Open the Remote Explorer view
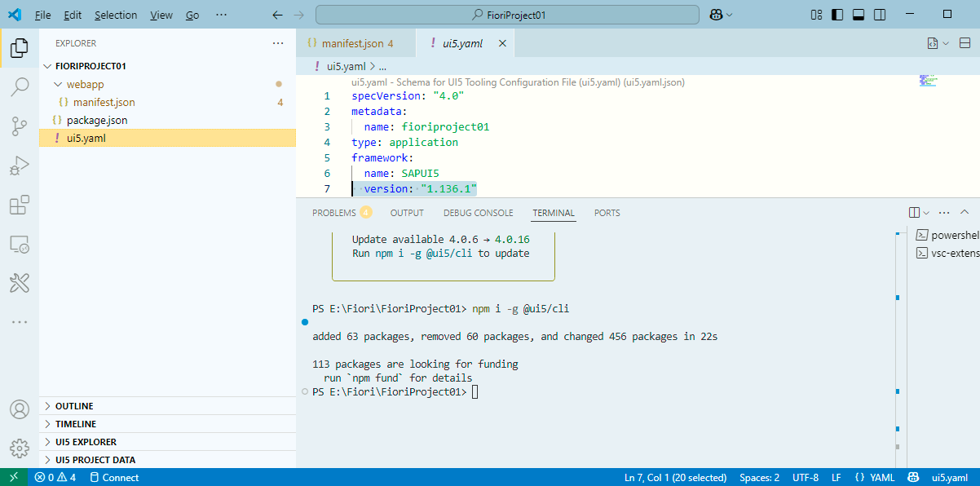The height and width of the screenshot is (486, 980). click(20, 244)
